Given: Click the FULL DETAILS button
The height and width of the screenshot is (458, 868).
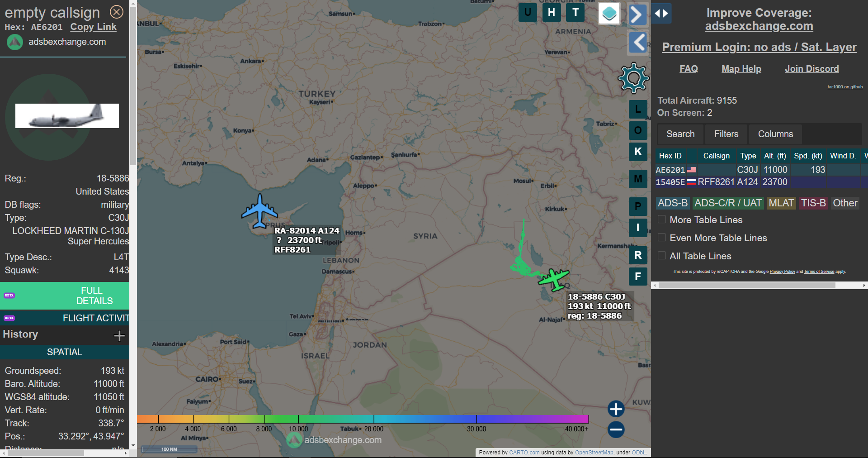Looking at the screenshot, I should coord(65,296).
